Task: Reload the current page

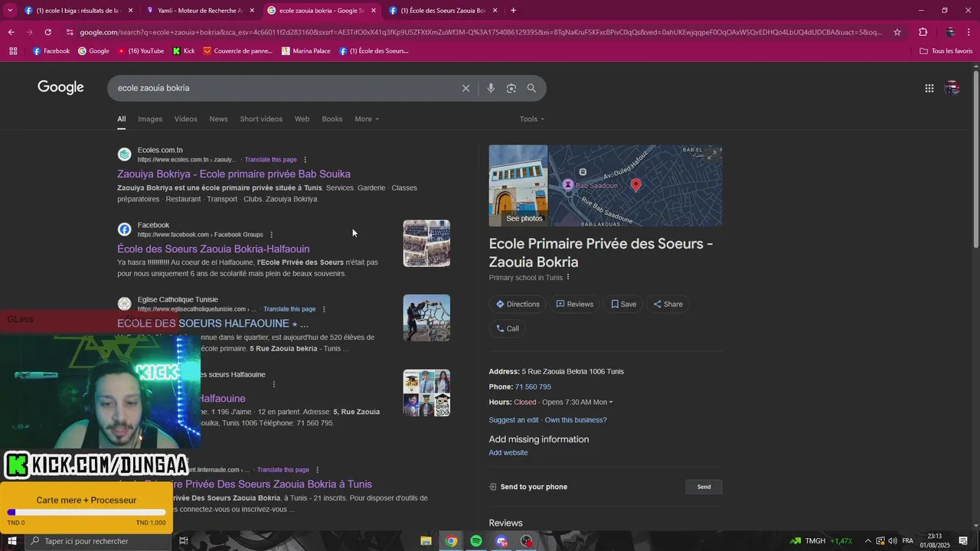Action: tap(47, 32)
